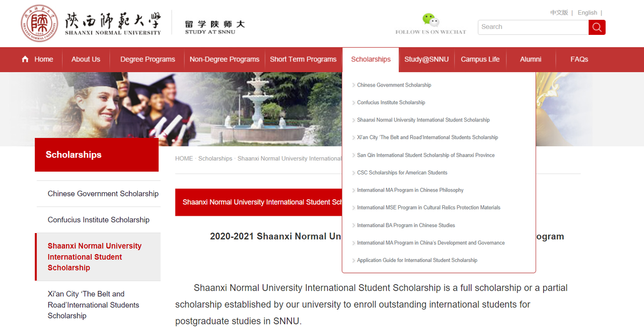Image resolution: width=644 pixels, height=327 pixels.
Task: Click sidebar Chinese Government Scholarship link
Action: coord(103,193)
